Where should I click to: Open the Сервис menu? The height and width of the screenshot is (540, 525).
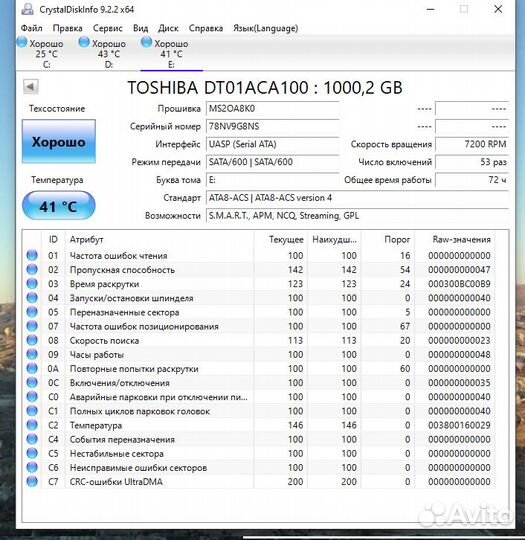click(107, 28)
